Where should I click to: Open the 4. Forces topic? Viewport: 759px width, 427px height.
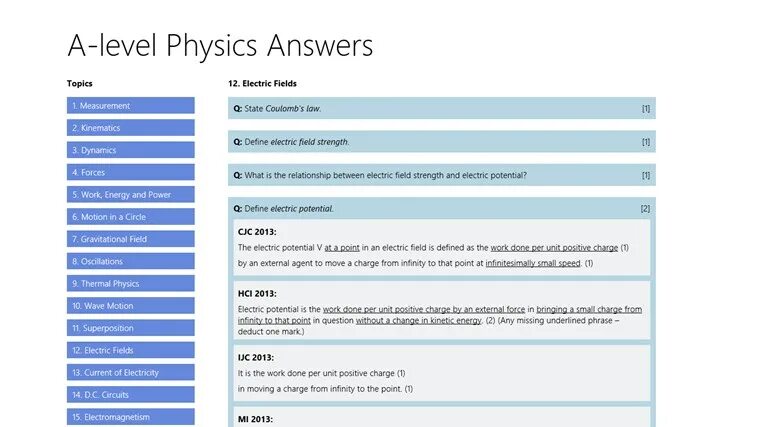pyautogui.click(x=131, y=172)
